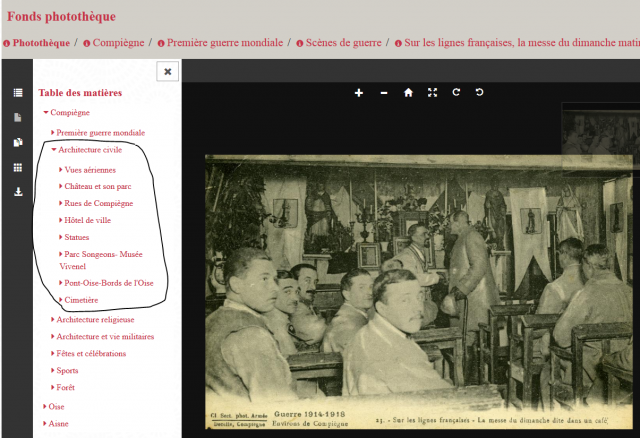Screen dimensions: 640x438
Task: Open the Photothèque breadcrumb link
Action: (41, 43)
